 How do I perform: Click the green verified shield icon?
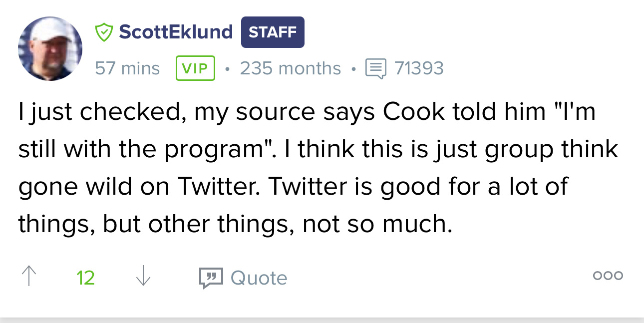pos(104,32)
